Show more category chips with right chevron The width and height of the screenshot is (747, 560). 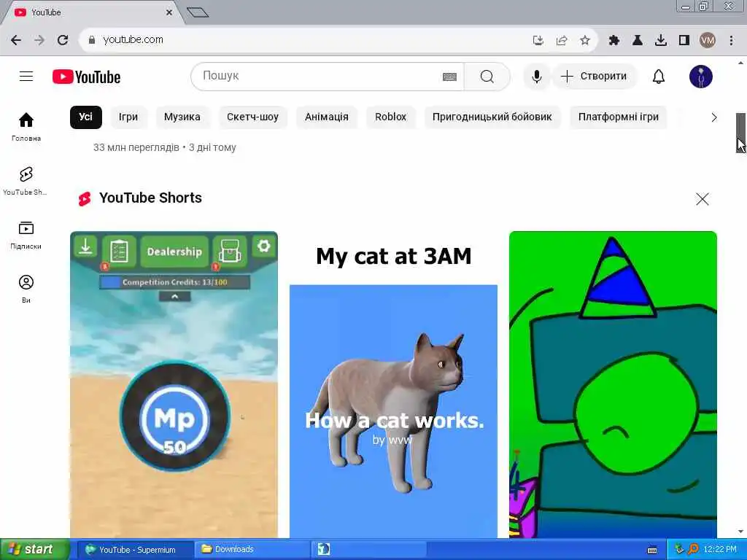713,117
